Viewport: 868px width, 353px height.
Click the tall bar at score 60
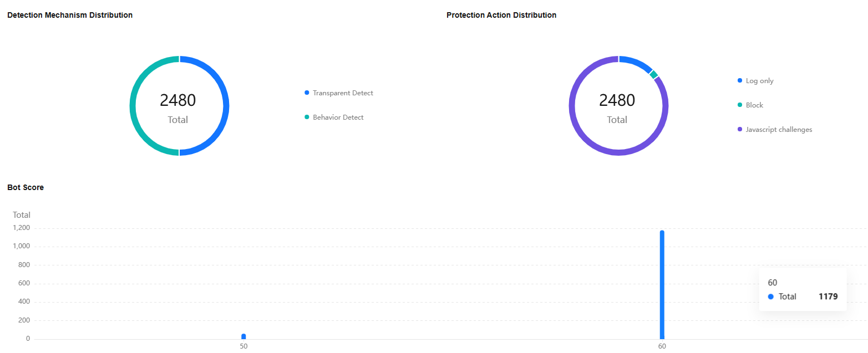pos(662,283)
